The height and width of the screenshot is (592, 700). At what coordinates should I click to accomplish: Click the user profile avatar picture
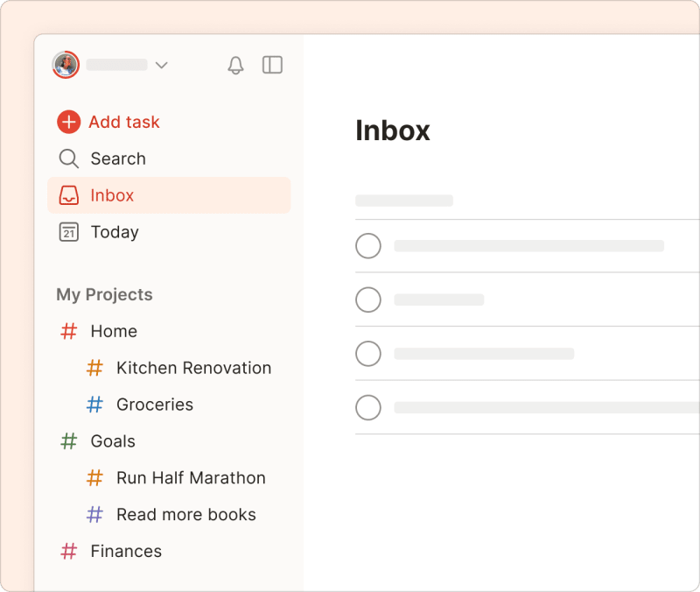(x=64, y=65)
